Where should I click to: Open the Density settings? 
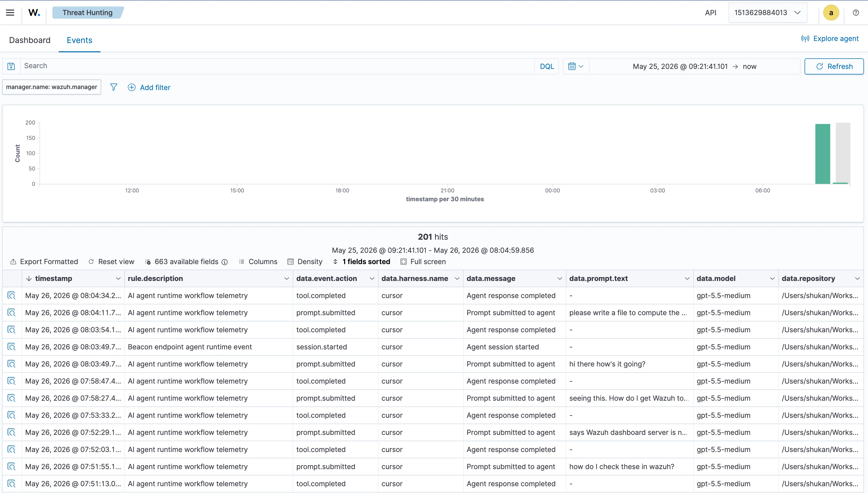[305, 262]
